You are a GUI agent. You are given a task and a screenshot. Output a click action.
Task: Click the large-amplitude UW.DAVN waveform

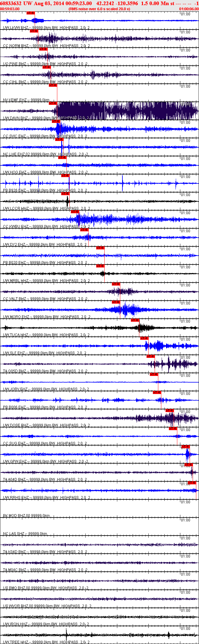[x=127, y=111]
